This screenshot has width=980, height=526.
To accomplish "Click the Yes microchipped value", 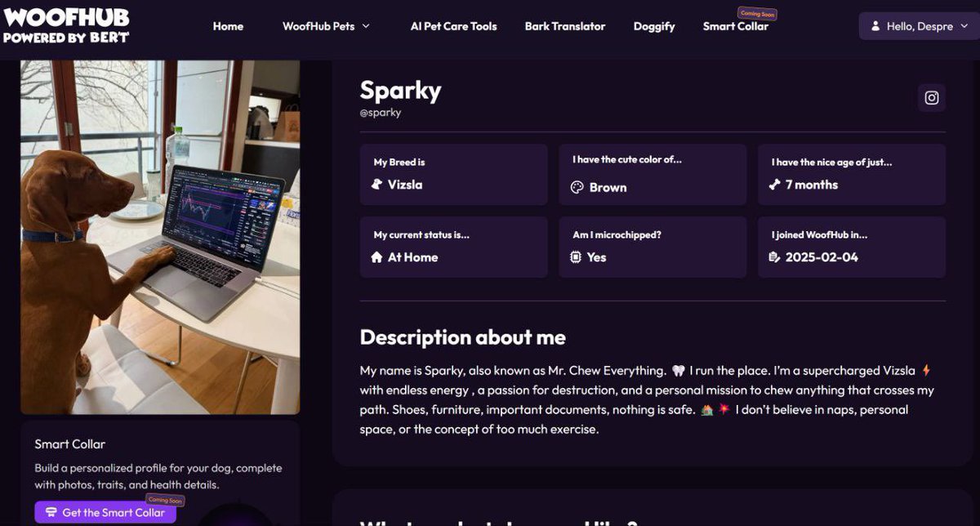I will 596,257.
